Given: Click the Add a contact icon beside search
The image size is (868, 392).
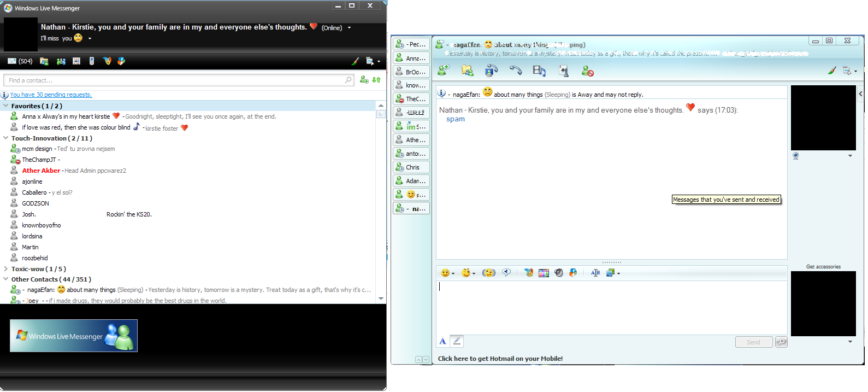Looking at the screenshot, I should pos(364,80).
